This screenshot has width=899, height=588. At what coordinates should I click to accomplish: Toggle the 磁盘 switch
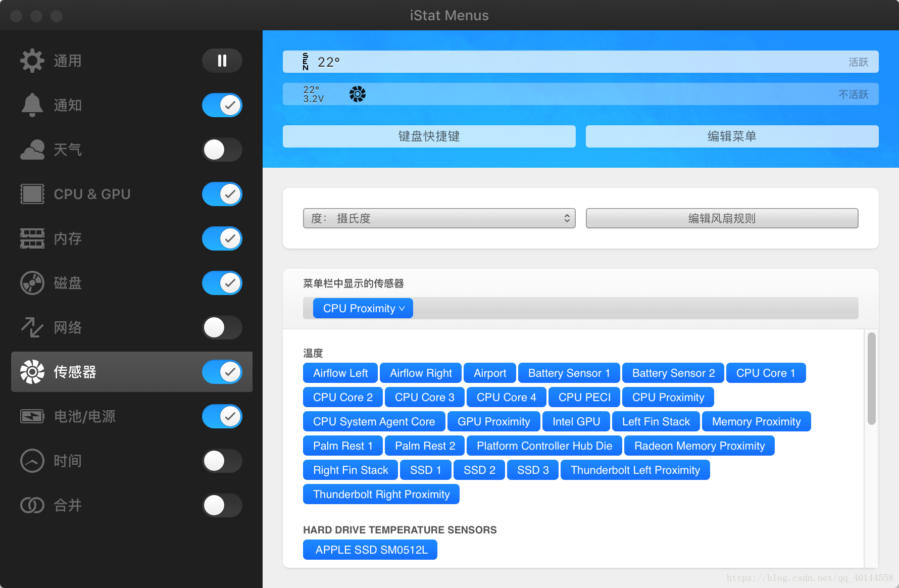tap(222, 283)
